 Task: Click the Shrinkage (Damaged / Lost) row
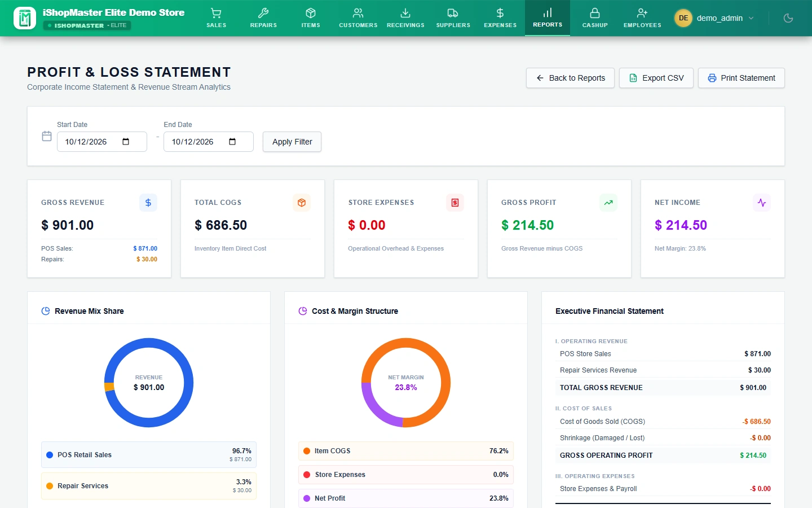[x=663, y=438]
